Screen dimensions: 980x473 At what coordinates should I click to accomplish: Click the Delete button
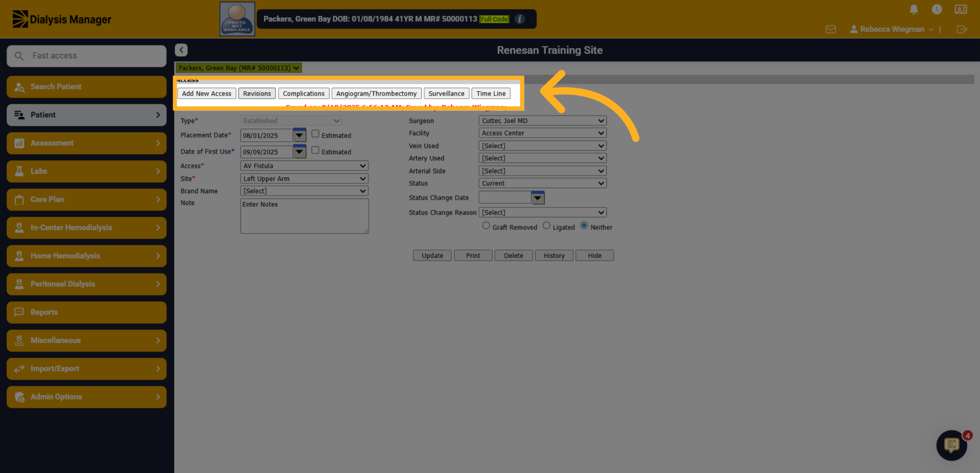coord(513,255)
